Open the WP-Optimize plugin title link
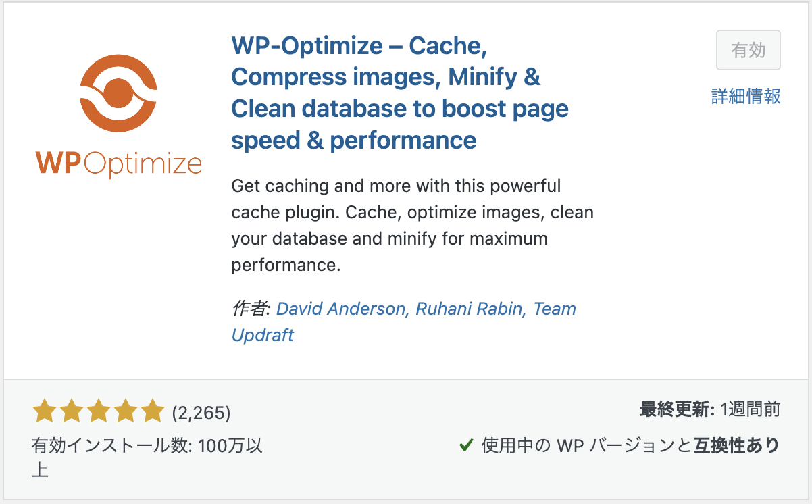 (400, 93)
